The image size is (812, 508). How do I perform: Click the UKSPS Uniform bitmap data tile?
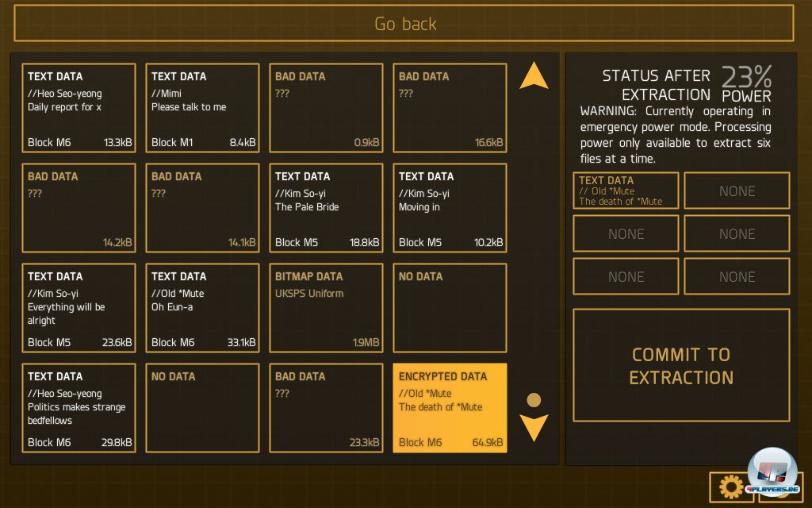[x=326, y=308]
